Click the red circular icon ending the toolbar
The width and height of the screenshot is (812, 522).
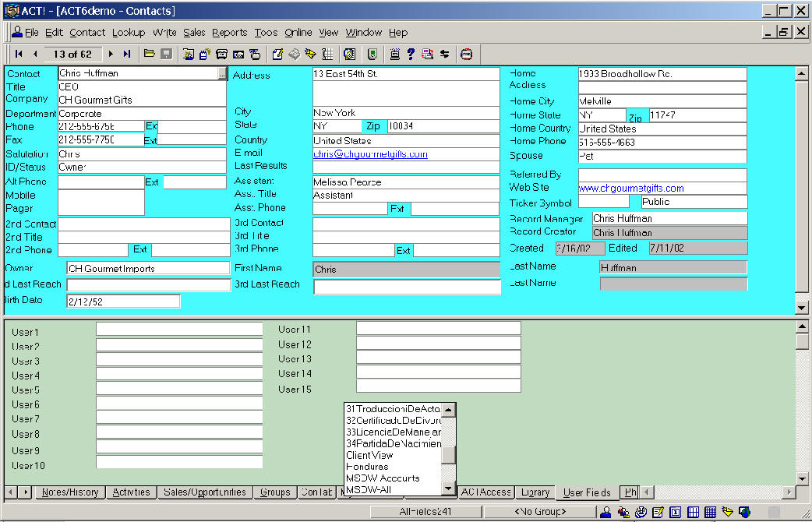click(466, 54)
